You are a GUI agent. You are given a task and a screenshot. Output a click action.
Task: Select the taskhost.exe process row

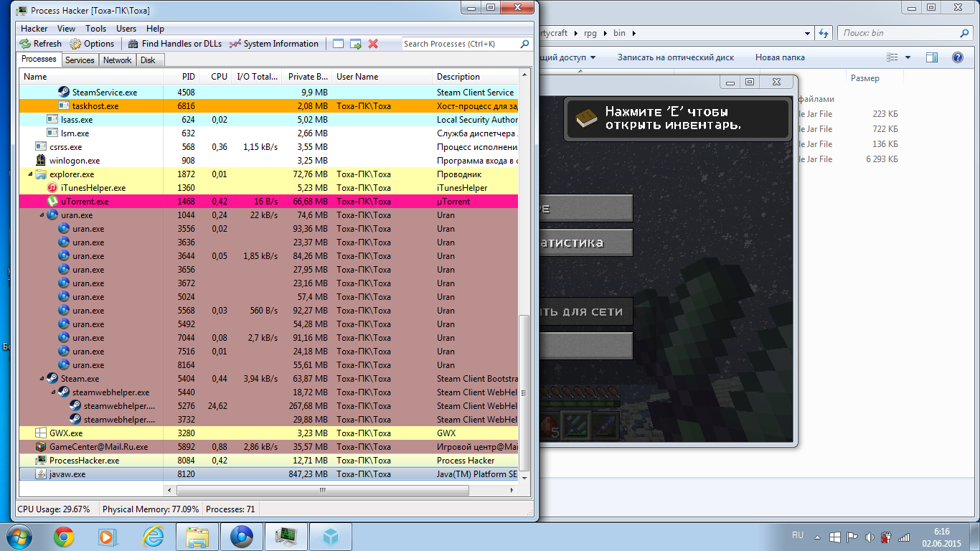point(268,106)
